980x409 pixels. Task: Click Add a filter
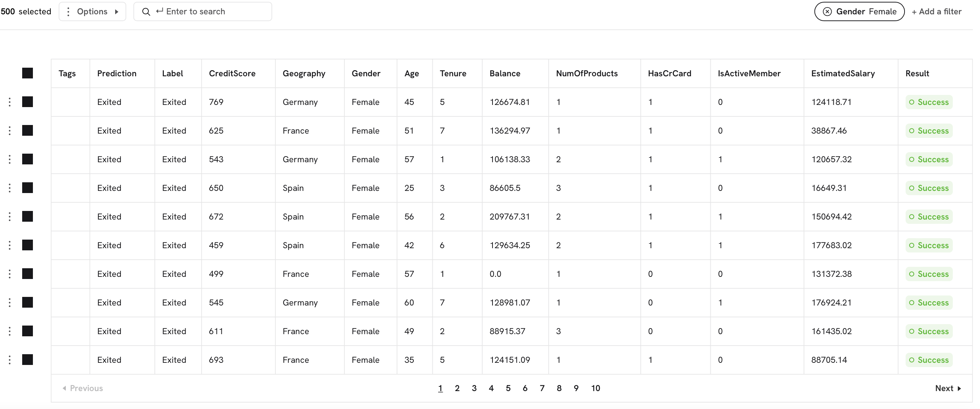click(936, 11)
